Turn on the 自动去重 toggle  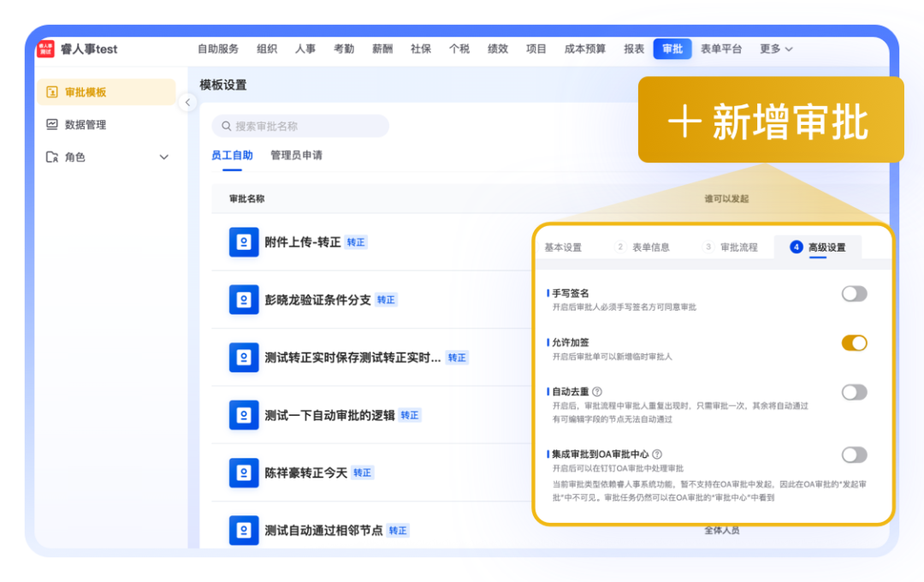tap(854, 393)
